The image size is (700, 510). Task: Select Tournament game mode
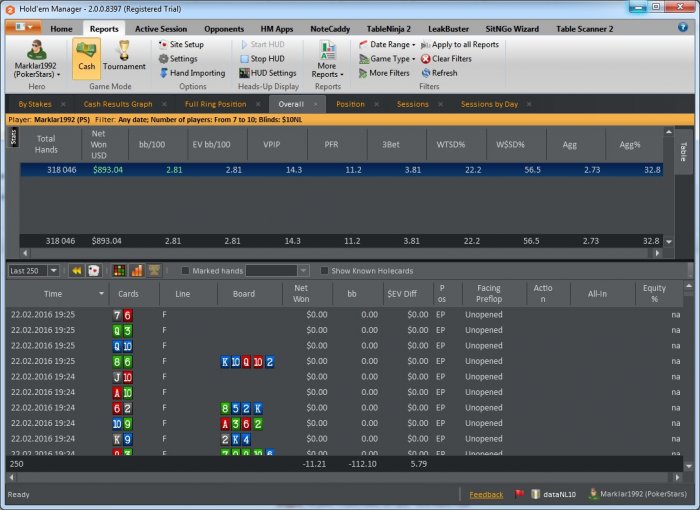124,58
